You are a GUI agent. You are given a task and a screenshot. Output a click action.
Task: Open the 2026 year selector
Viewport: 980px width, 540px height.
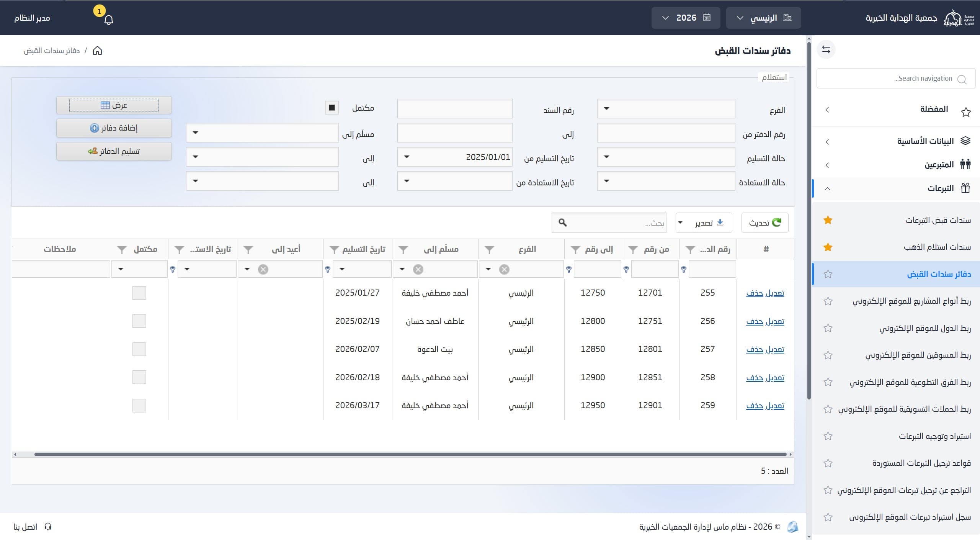coord(686,18)
